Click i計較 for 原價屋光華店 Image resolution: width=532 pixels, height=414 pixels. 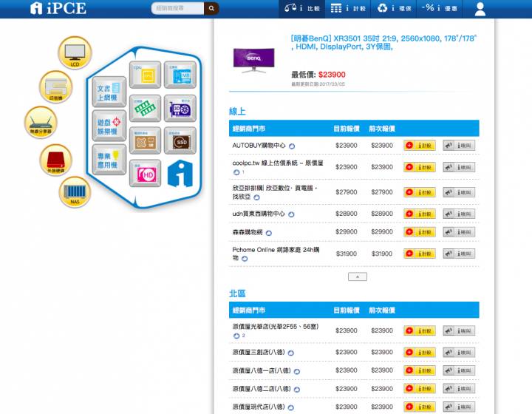pyautogui.click(x=420, y=330)
